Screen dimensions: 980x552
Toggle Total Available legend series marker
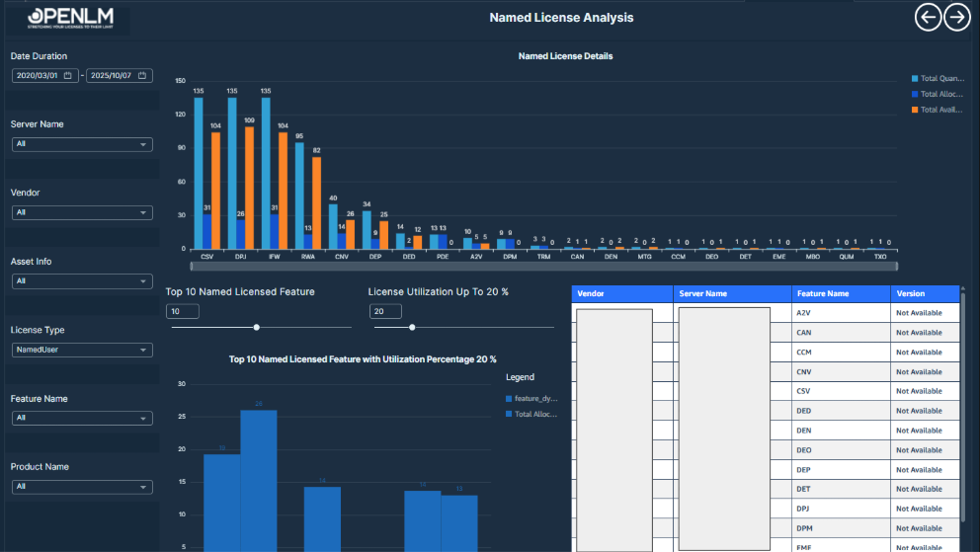tap(915, 110)
